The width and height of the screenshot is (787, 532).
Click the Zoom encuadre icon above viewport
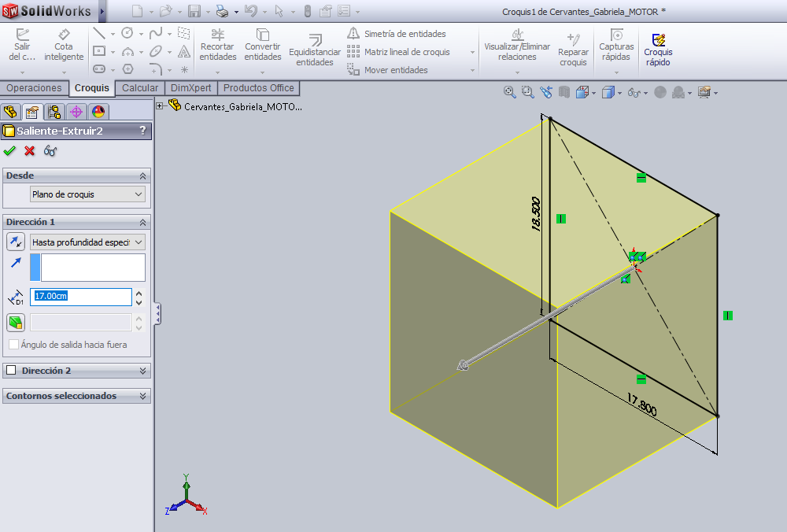pyautogui.click(x=527, y=92)
